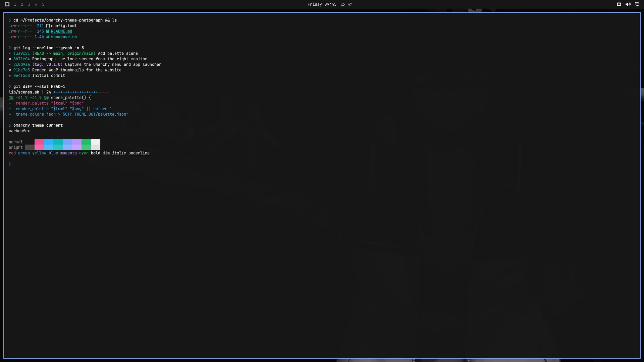Click the ruby icon next to showcase.rb

pyautogui.click(x=48, y=37)
